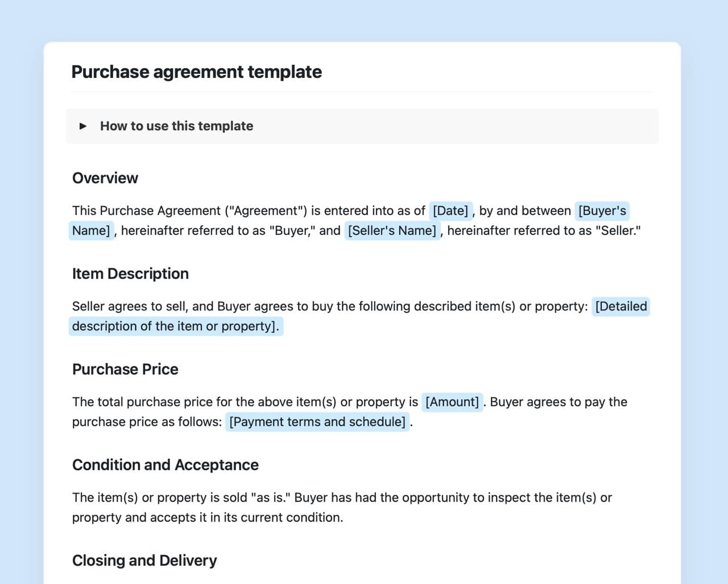Click the [Payment terms and schedule] placeholder
This screenshot has height=584, width=728.
coord(317,422)
